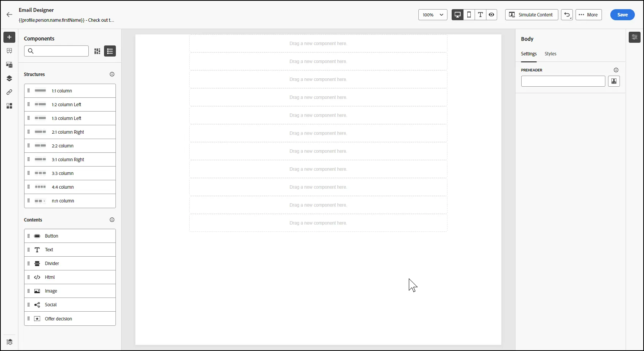
Task: Open the More options menu
Action: coord(589,15)
